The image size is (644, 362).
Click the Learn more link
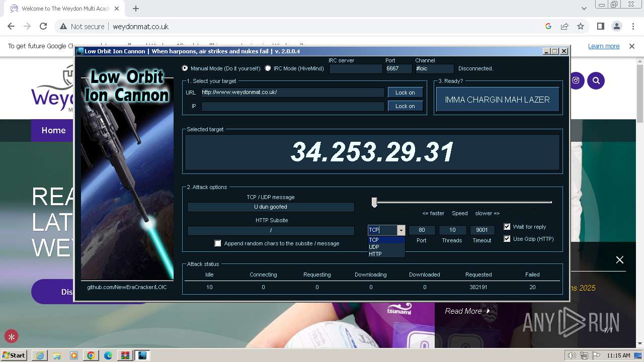[604, 46]
